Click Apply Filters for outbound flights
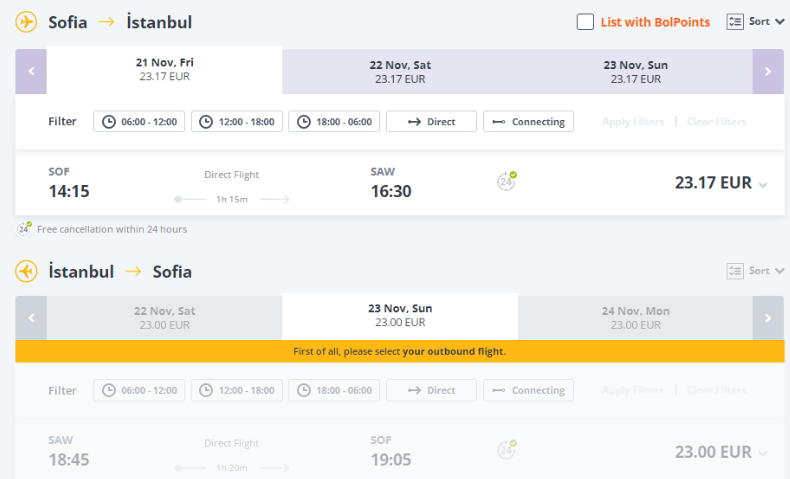Viewport: 790px width, 479px height. pos(632,122)
